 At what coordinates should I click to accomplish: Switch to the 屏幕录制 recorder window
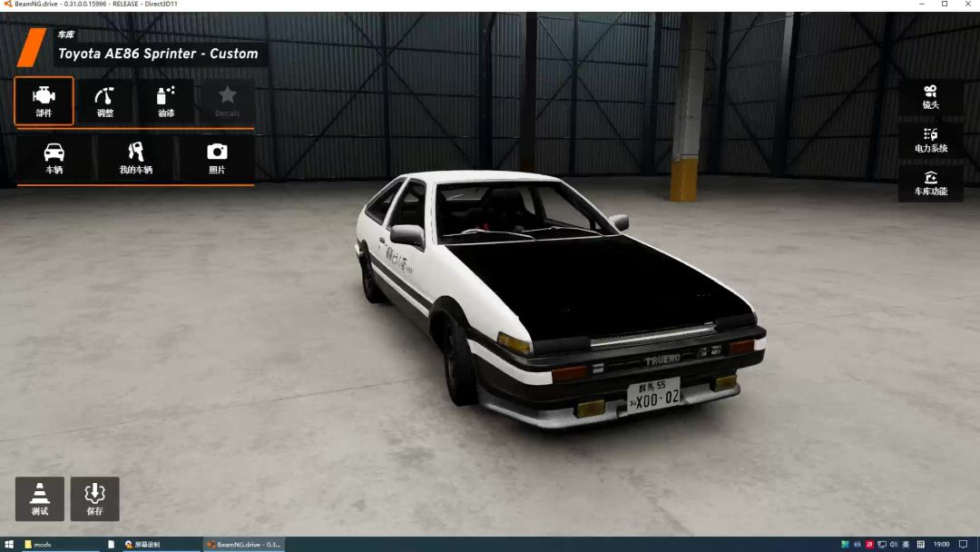coord(161,545)
